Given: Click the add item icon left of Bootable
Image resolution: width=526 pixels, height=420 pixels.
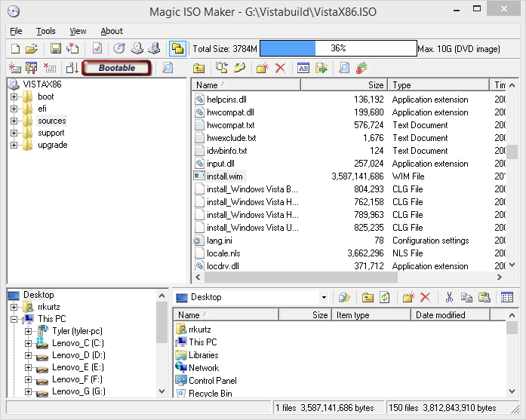Looking at the screenshot, I should point(15,68).
